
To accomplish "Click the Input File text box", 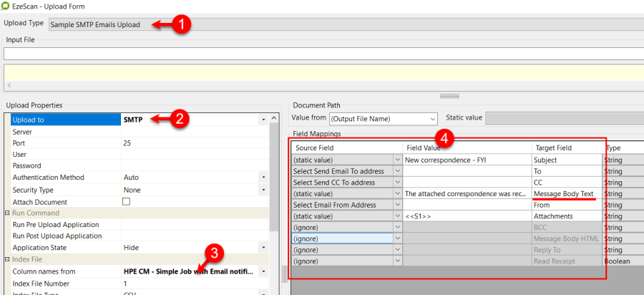I will (x=322, y=54).
